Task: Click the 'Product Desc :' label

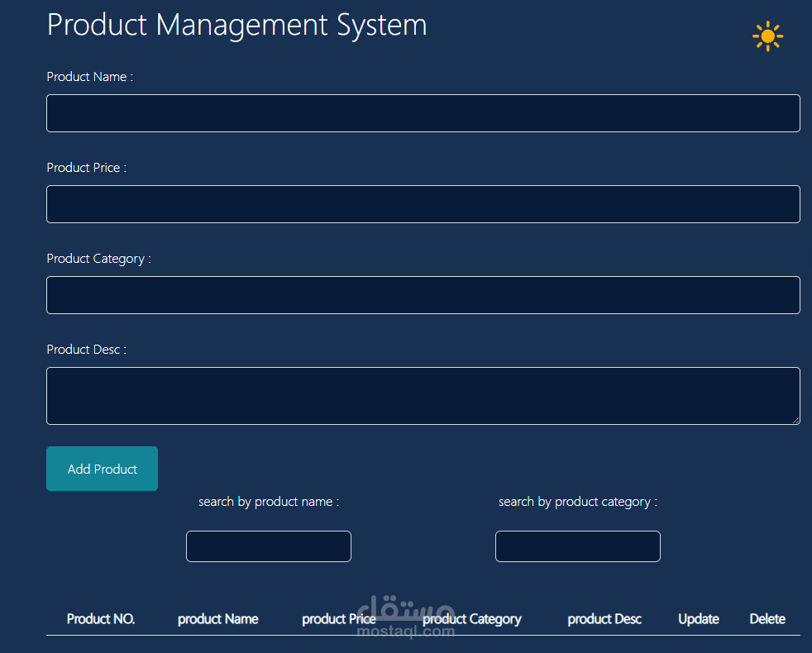Action: (x=87, y=350)
